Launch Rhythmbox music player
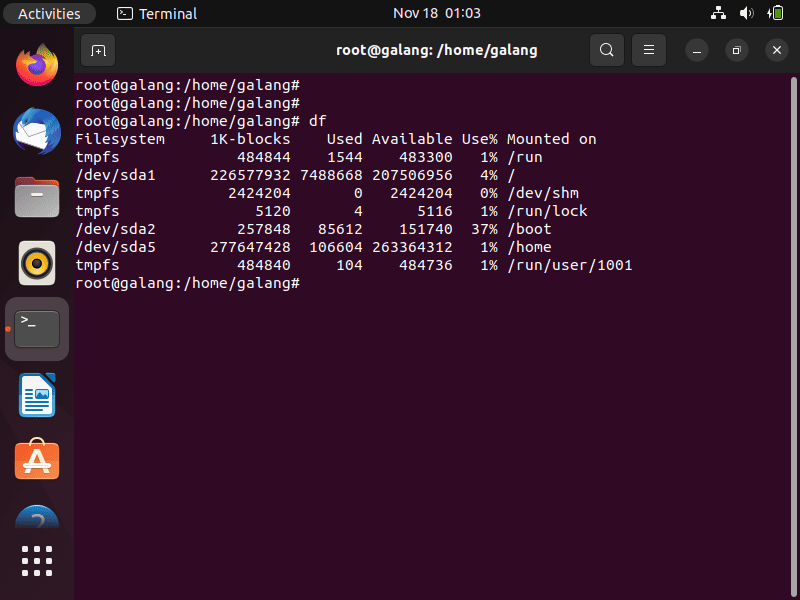The image size is (800, 600). [x=37, y=263]
